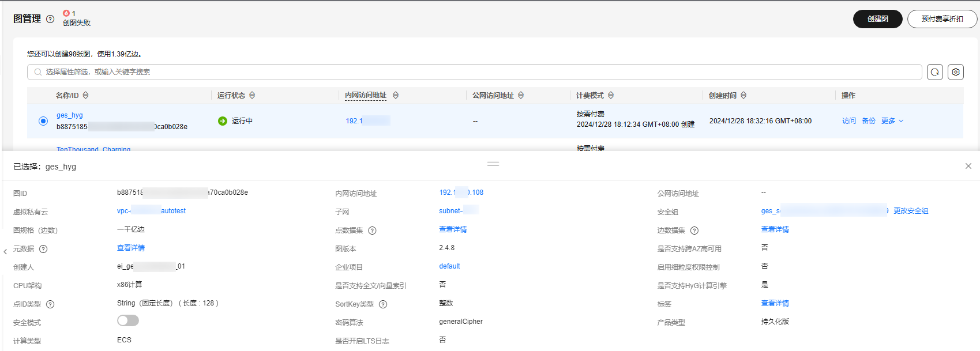
Task: Show help for 元数据 field
Action: point(43,249)
